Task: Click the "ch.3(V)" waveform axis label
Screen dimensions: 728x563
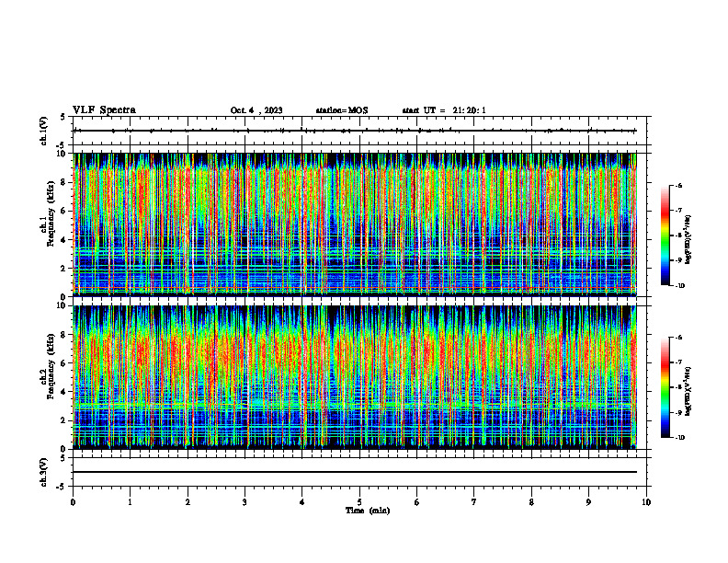Action: 43,472
